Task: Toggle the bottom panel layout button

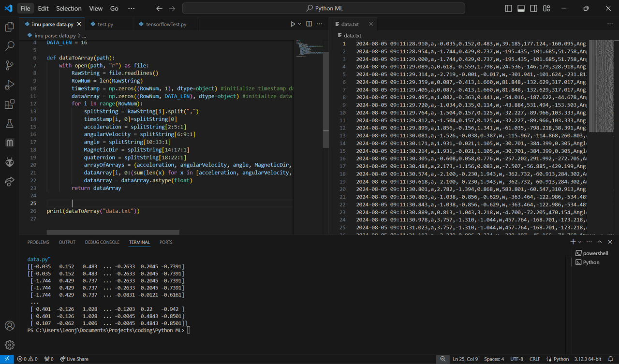Action: pyautogui.click(x=521, y=8)
